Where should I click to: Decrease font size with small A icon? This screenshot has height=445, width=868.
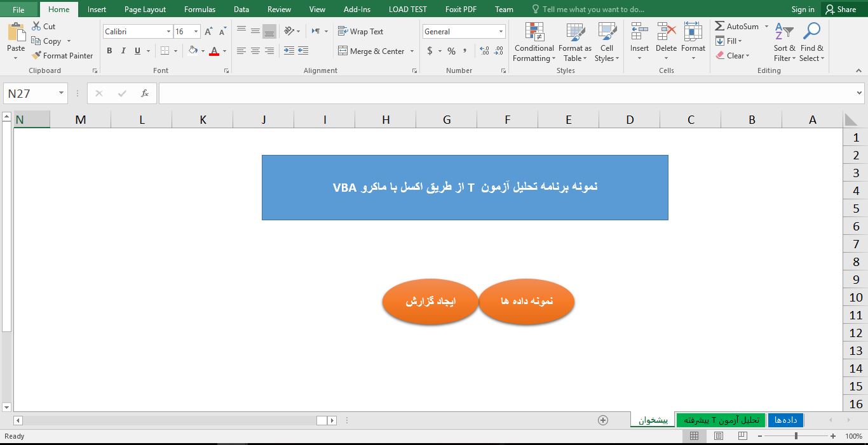pos(222,31)
